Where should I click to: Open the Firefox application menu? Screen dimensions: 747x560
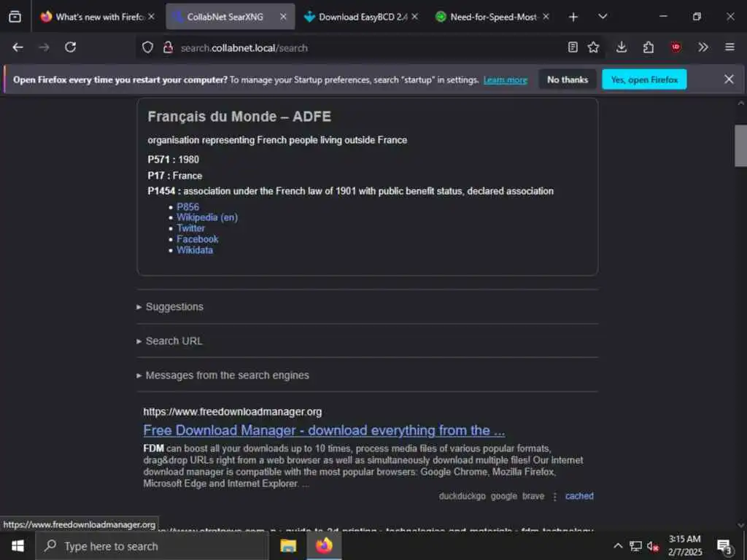729,47
